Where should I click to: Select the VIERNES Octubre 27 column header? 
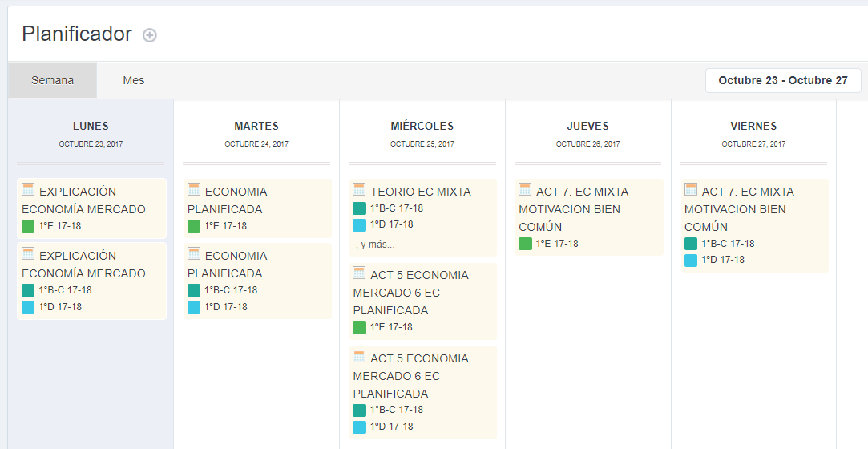[x=753, y=133]
